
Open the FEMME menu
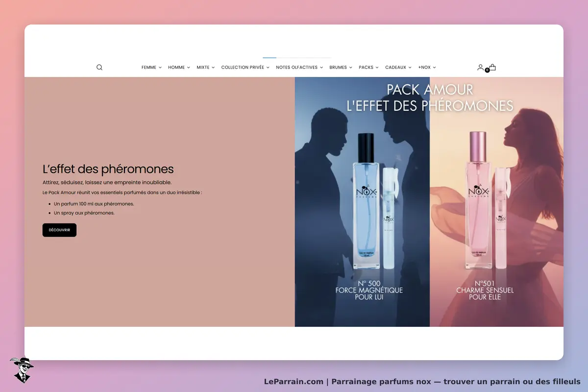point(151,68)
